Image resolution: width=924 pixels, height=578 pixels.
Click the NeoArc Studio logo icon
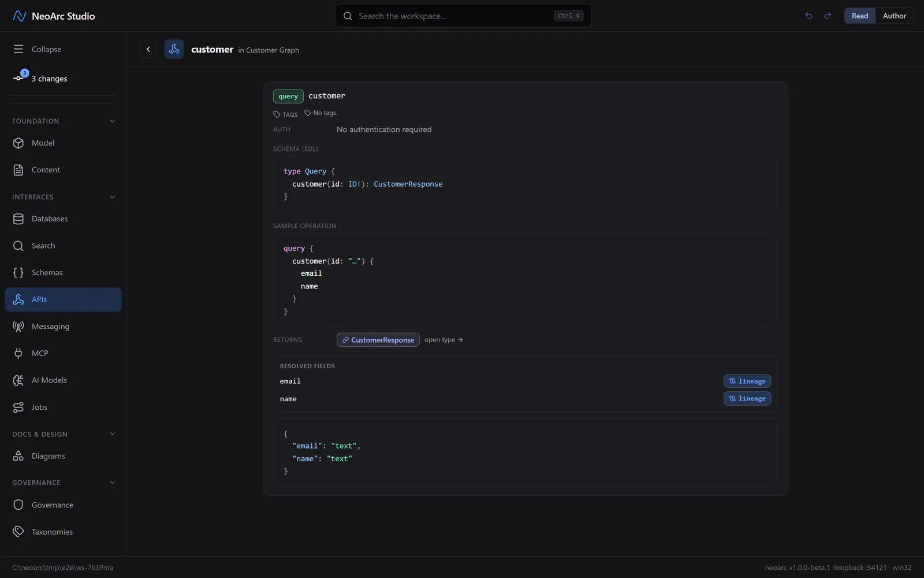19,16
